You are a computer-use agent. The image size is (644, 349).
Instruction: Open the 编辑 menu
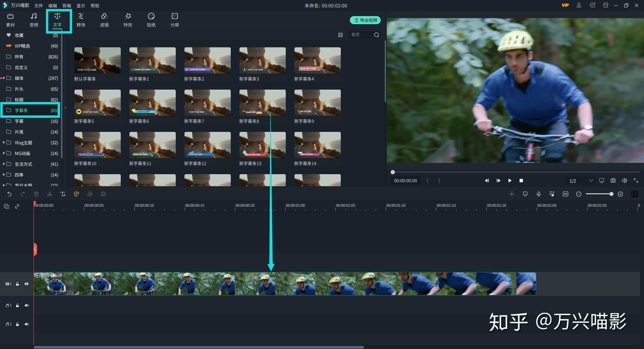point(53,6)
